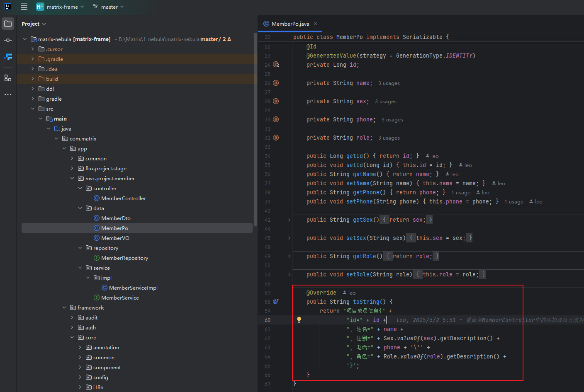Open the hamburger main menu

(24, 7)
